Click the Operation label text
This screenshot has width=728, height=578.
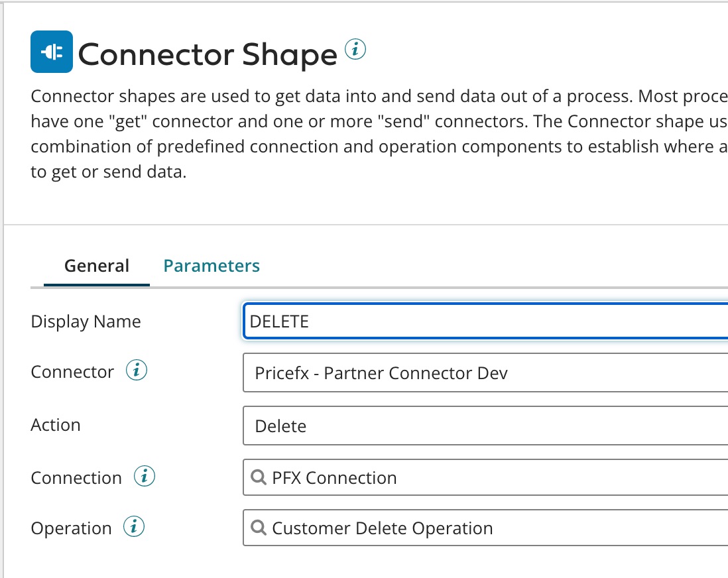pos(71,528)
